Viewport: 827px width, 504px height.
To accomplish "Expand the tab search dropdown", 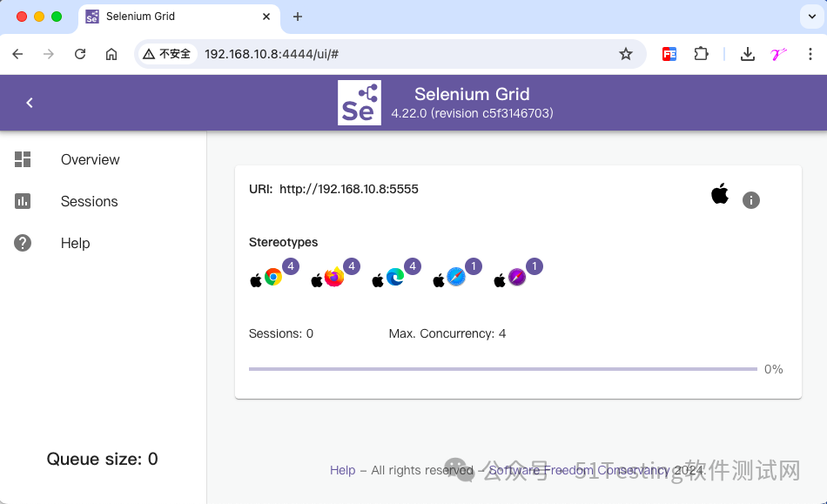I will point(811,17).
